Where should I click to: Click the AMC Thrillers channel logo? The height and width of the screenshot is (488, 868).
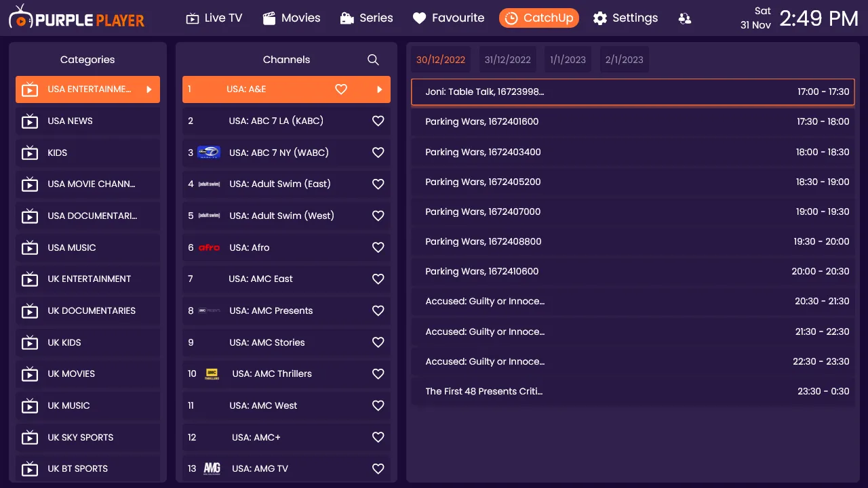[212, 374]
